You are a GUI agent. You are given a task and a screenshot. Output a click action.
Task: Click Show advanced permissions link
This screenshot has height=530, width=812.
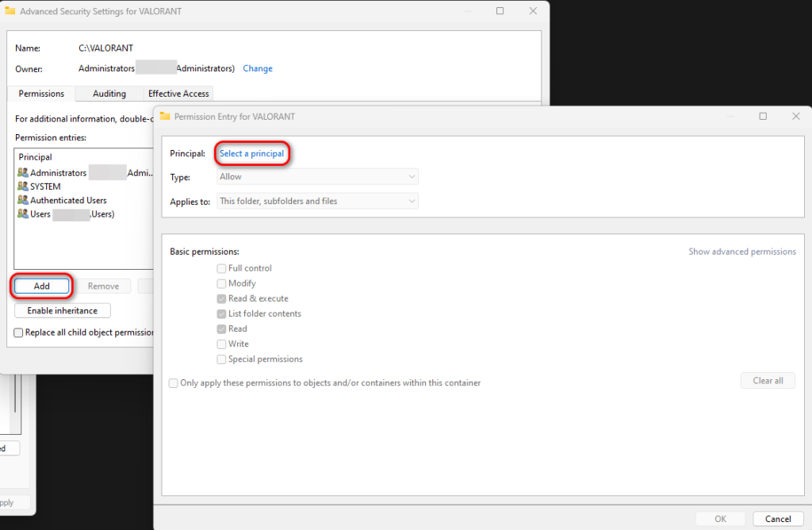(x=741, y=252)
